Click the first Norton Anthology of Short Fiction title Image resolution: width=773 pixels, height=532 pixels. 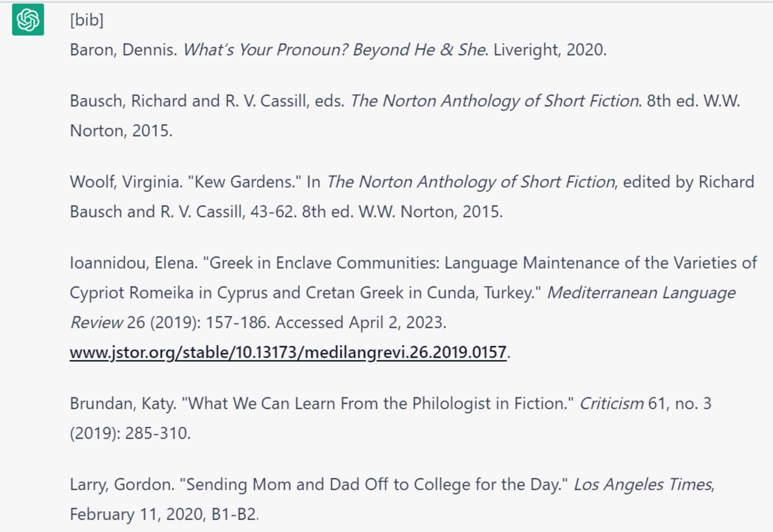click(x=494, y=101)
